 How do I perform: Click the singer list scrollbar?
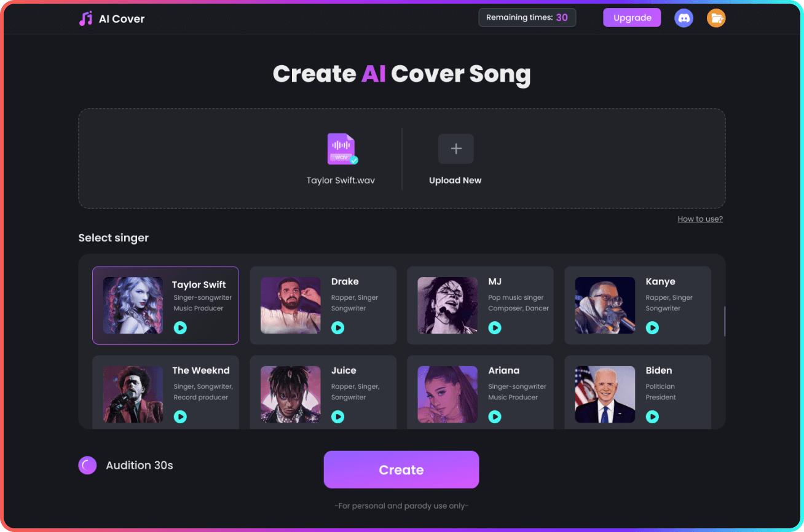pyautogui.click(x=725, y=321)
